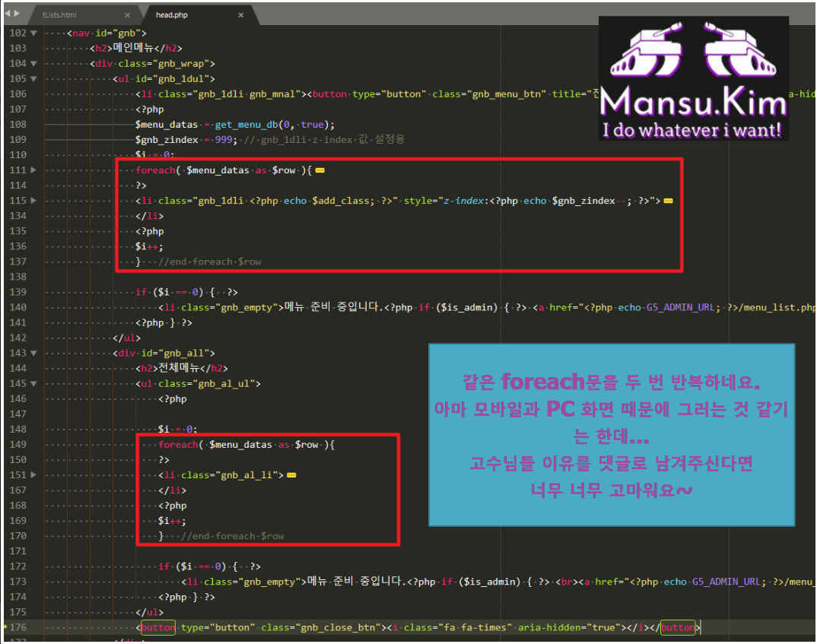Click the $menu_datas = get_menu_db line
Screen dimensions: 817x644
pos(235,125)
